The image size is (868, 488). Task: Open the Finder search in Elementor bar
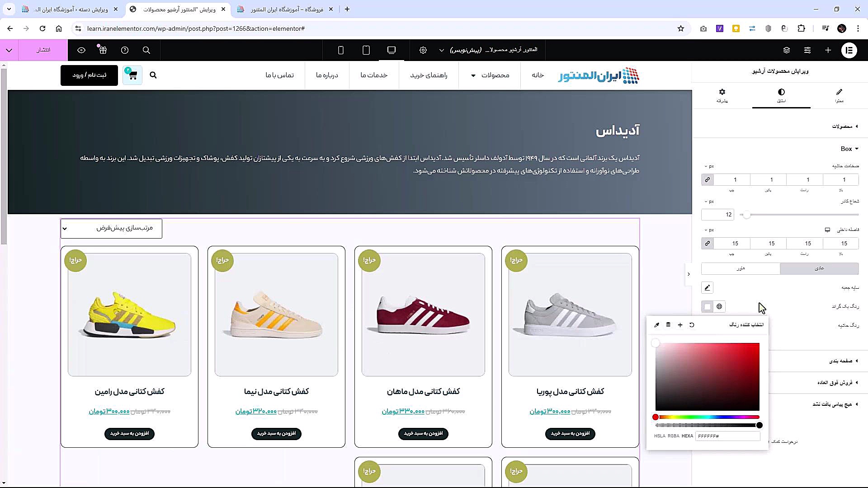coord(146,50)
